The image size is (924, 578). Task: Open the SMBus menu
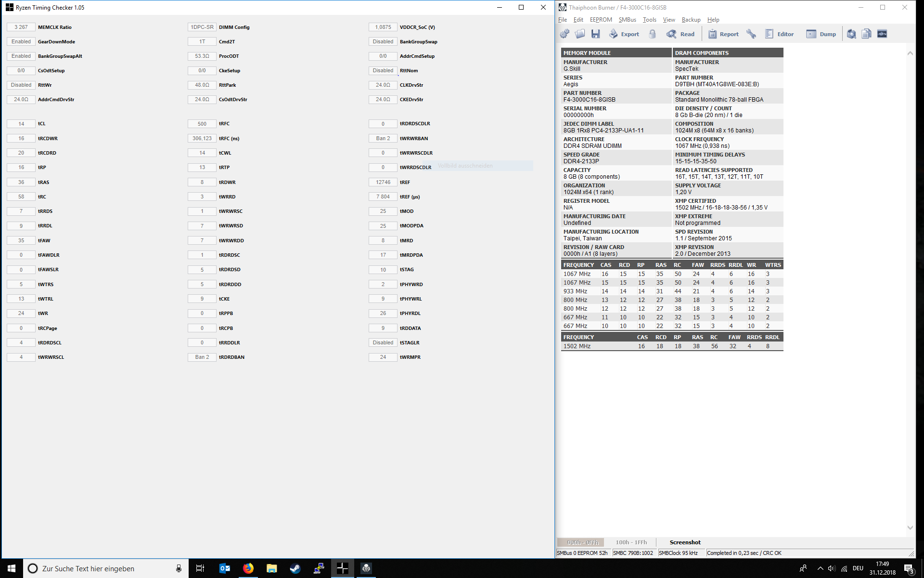(x=627, y=20)
